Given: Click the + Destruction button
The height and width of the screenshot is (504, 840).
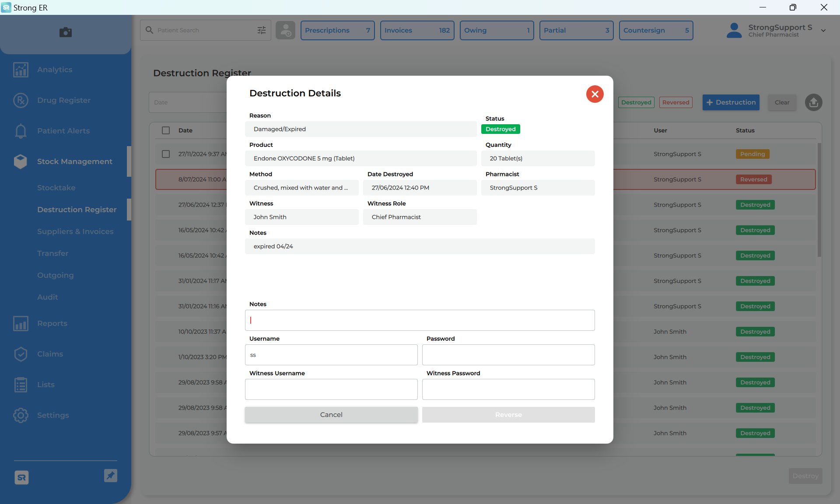Looking at the screenshot, I should tap(731, 102).
